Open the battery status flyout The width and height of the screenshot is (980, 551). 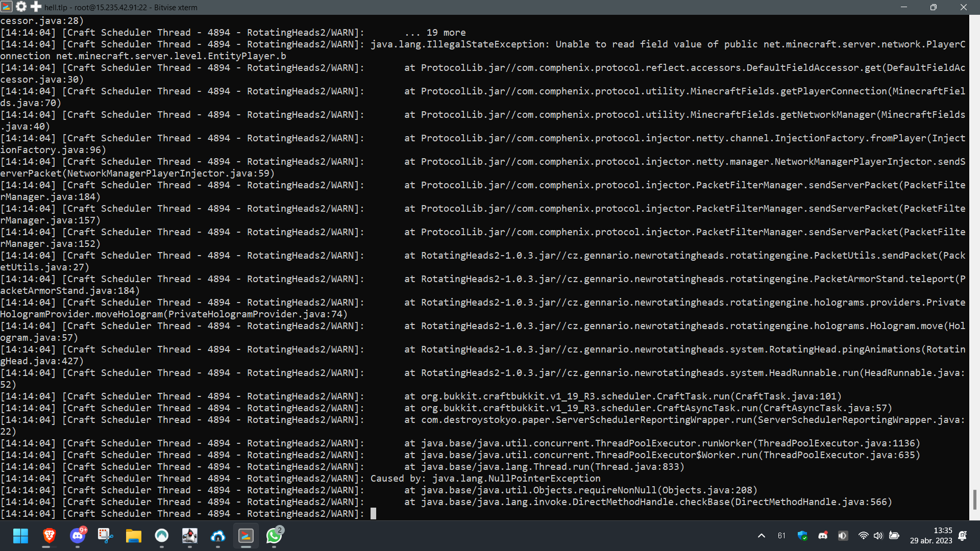pos(894,536)
